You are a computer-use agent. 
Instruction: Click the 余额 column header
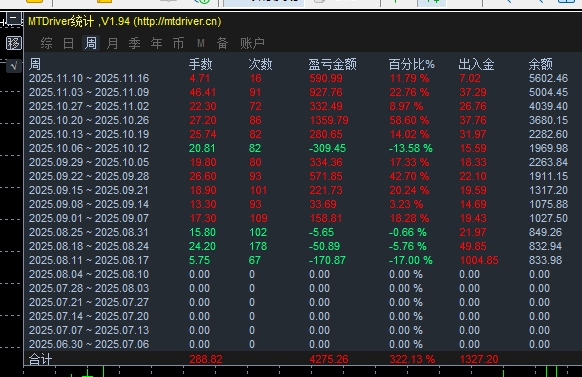[x=541, y=64]
